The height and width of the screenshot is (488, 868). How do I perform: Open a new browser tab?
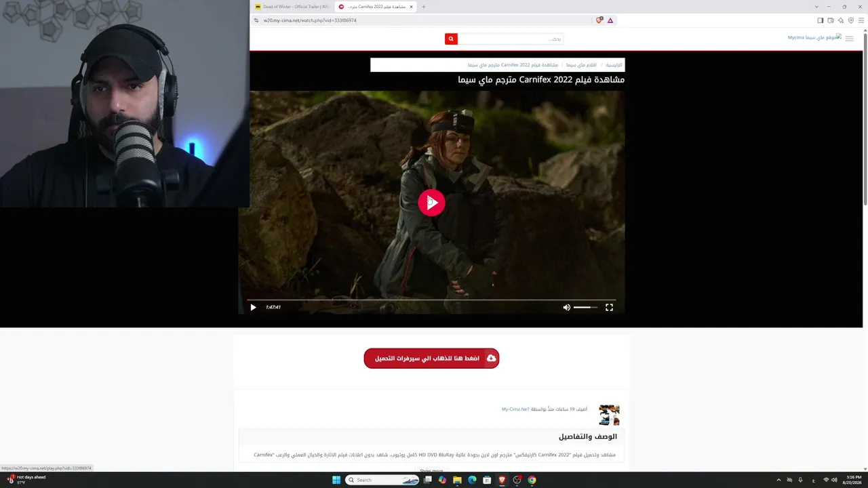[424, 7]
